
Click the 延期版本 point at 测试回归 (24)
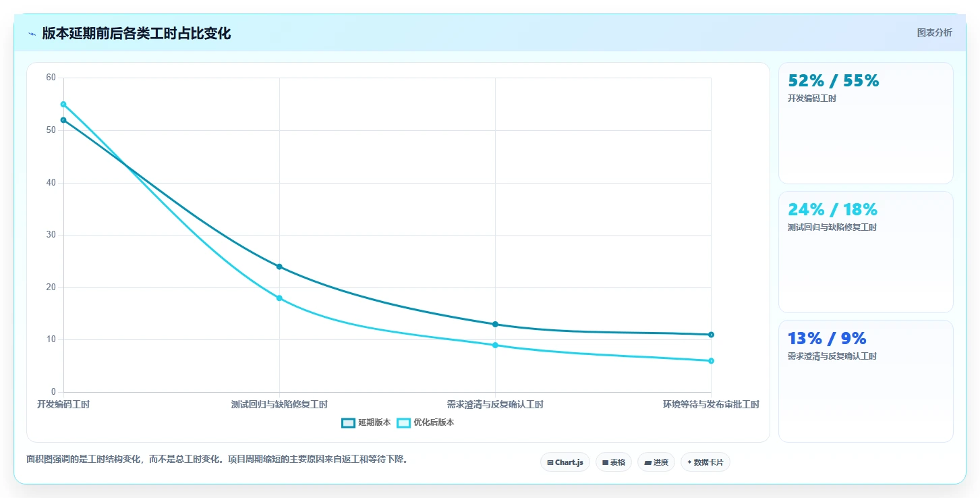click(279, 267)
